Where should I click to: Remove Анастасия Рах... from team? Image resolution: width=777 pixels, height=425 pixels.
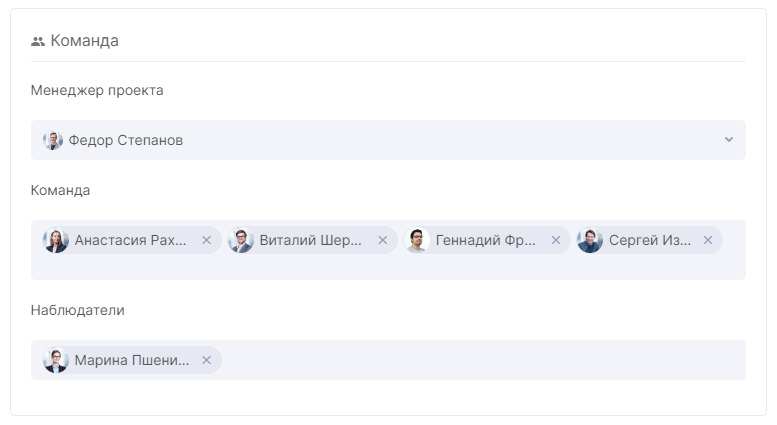point(207,240)
